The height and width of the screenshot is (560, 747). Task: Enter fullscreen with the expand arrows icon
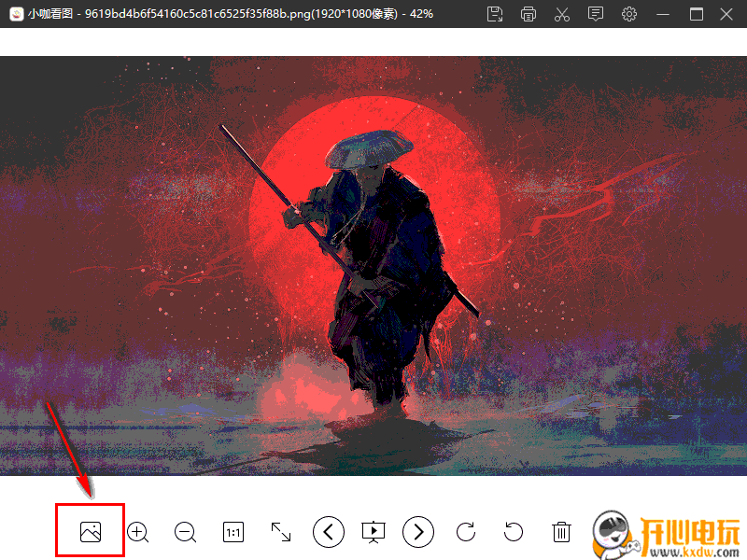pyautogui.click(x=280, y=532)
